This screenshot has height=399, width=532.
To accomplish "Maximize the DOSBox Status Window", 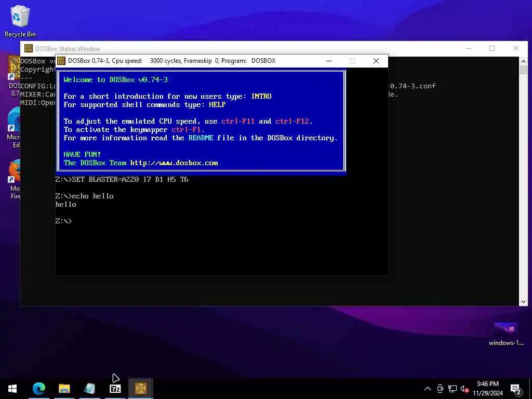I will 492,48.
